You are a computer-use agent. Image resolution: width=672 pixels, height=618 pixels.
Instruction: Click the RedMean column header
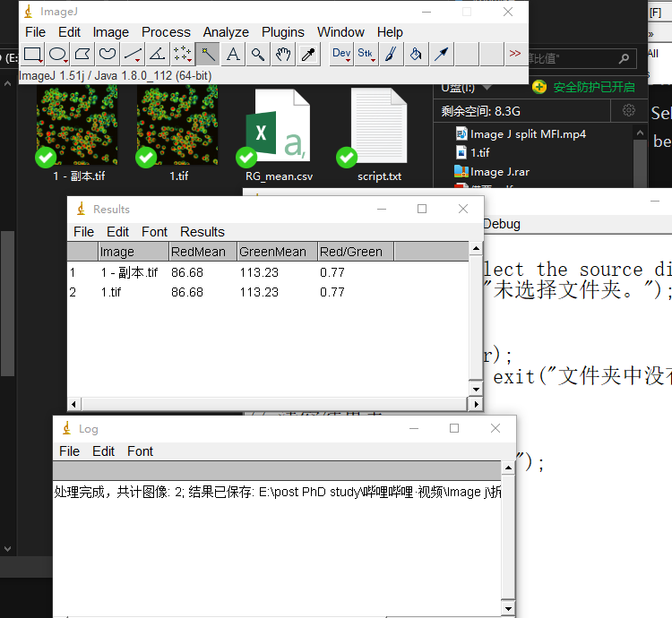click(202, 252)
